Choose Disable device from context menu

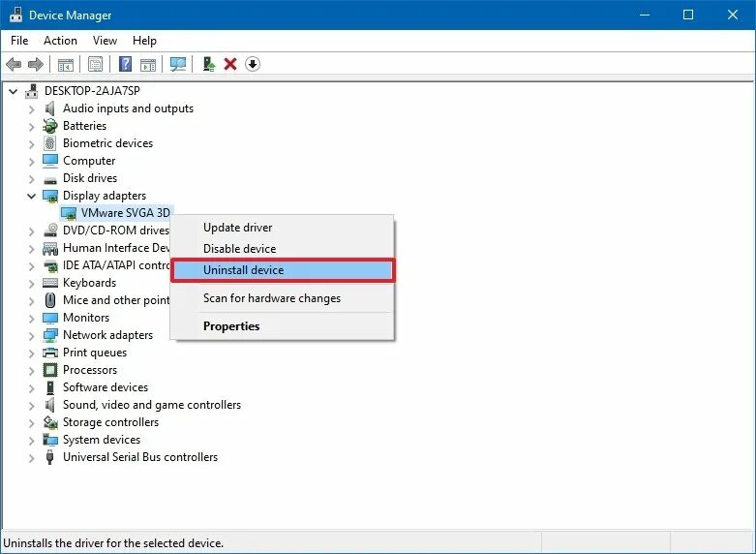[283, 249]
